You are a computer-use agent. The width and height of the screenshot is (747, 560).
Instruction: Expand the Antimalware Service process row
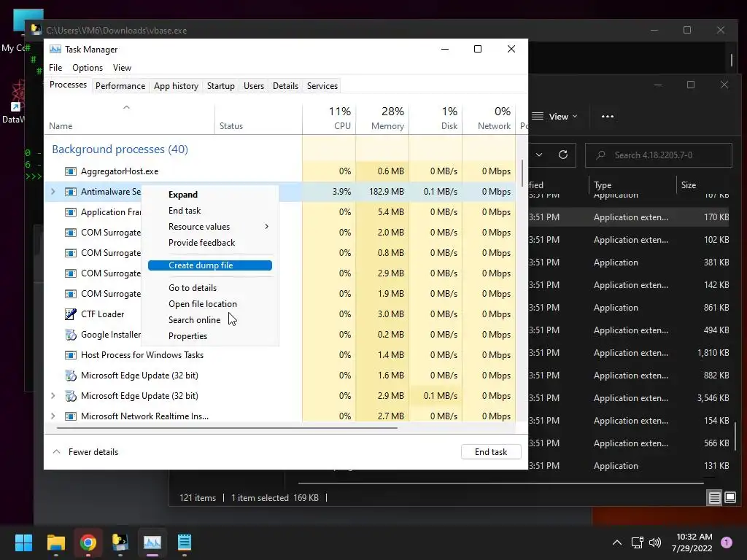[x=53, y=192]
